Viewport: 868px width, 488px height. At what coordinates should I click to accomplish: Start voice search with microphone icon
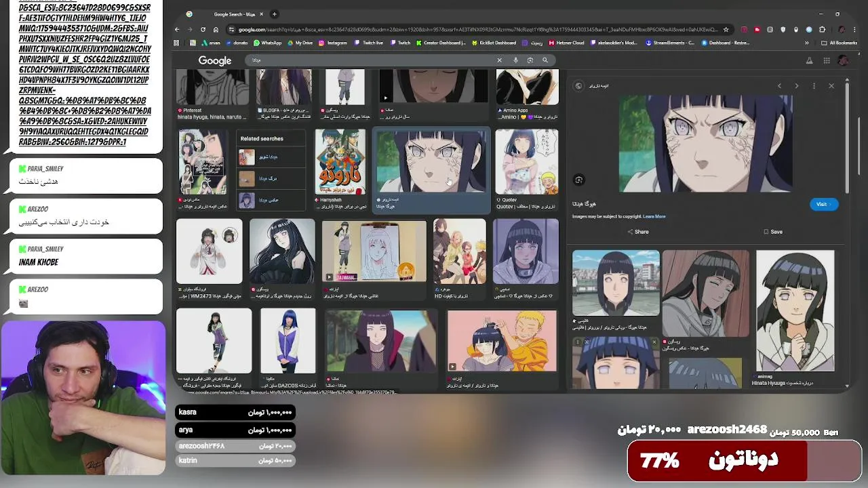pyautogui.click(x=515, y=60)
